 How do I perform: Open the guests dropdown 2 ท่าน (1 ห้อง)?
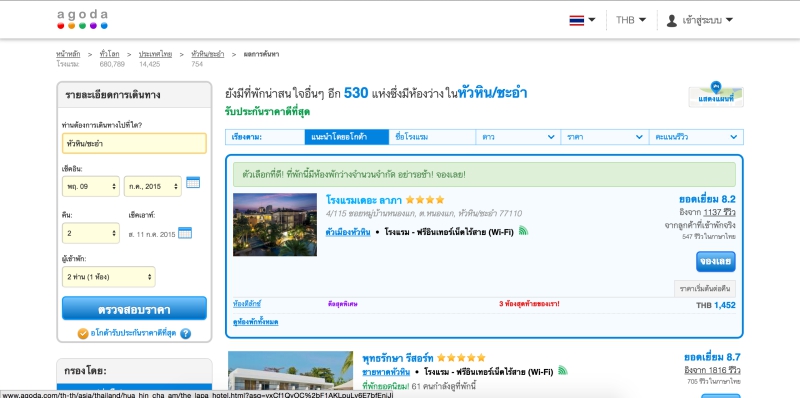pos(109,277)
